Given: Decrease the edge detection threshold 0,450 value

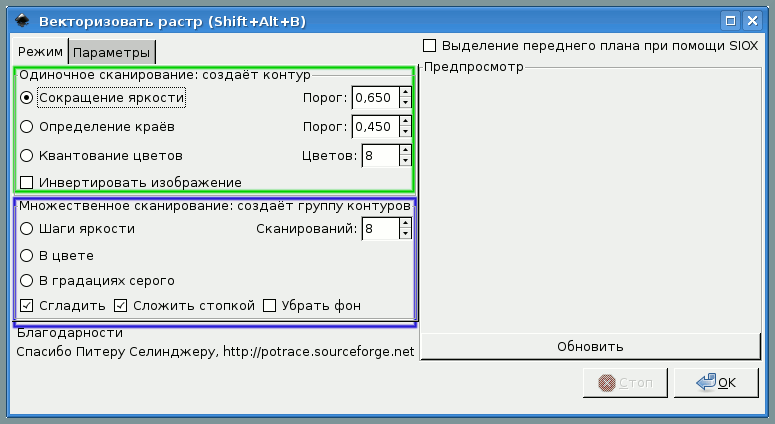Looking at the screenshot, I should [x=405, y=132].
